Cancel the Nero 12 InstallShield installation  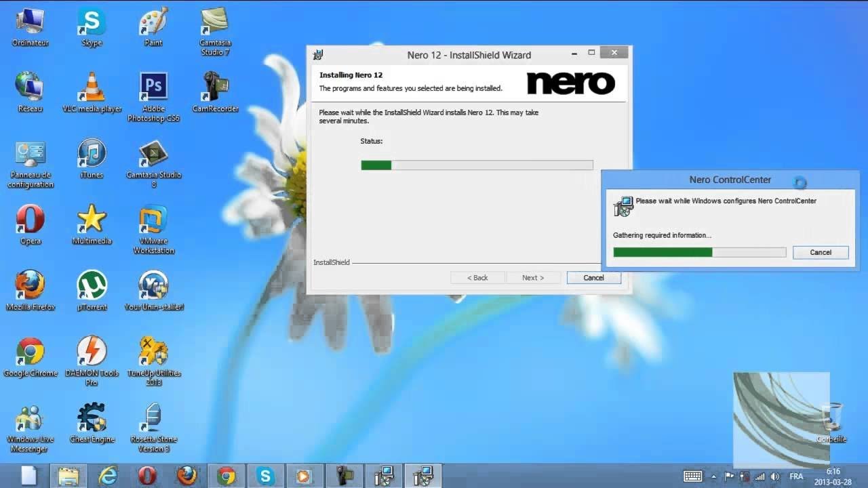point(593,278)
